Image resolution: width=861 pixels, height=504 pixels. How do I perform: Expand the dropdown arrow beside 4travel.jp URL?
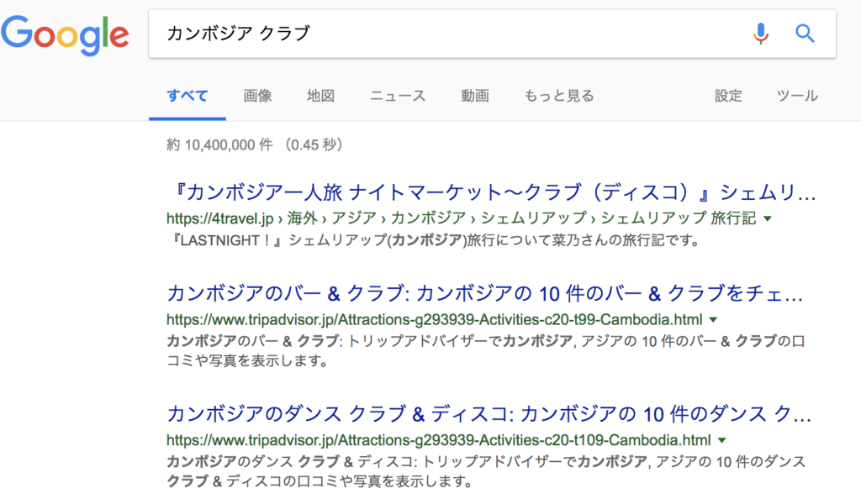pos(768,219)
